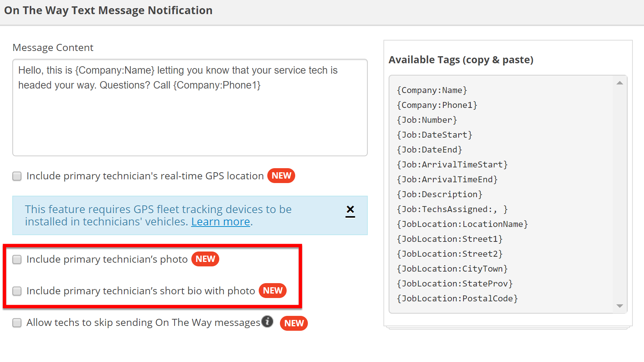This screenshot has width=644, height=362.
Task: Click NEW badge next to GPS location option
Action: pyautogui.click(x=281, y=176)
